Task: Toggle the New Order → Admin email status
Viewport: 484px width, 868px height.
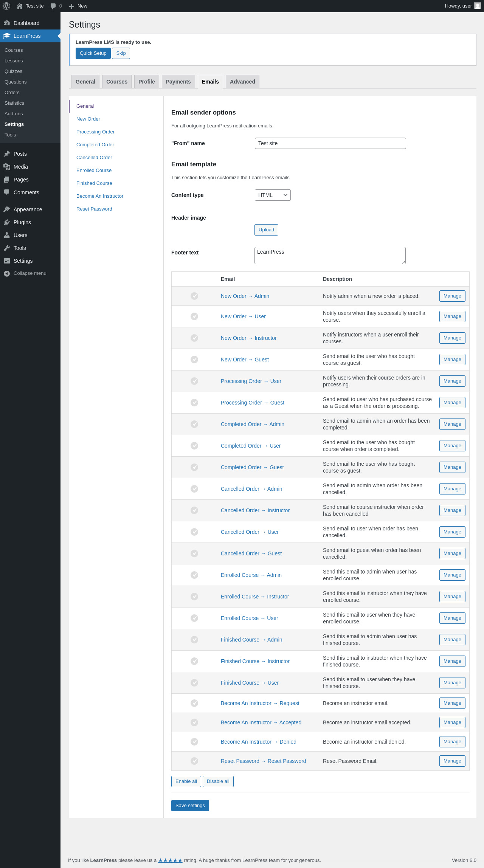Action: click(194, 296)
